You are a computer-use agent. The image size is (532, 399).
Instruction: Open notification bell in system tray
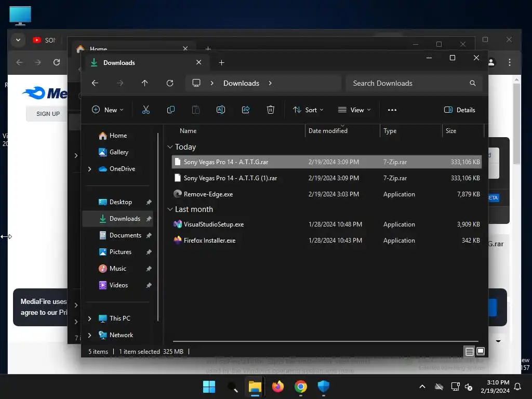click(x=518, y=387)
